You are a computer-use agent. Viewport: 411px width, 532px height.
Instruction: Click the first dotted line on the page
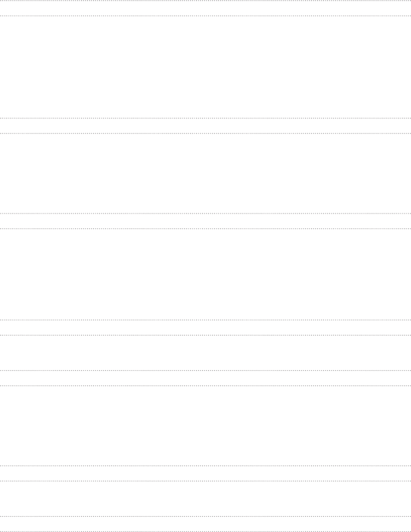[205, 1]
